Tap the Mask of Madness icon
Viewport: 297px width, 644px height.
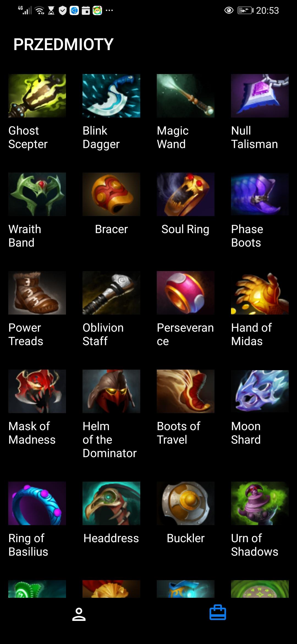37,391
